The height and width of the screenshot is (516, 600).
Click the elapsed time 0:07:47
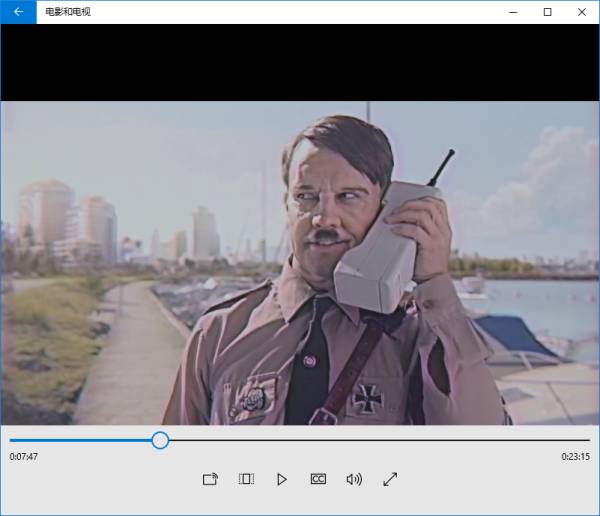coord(24,457)
